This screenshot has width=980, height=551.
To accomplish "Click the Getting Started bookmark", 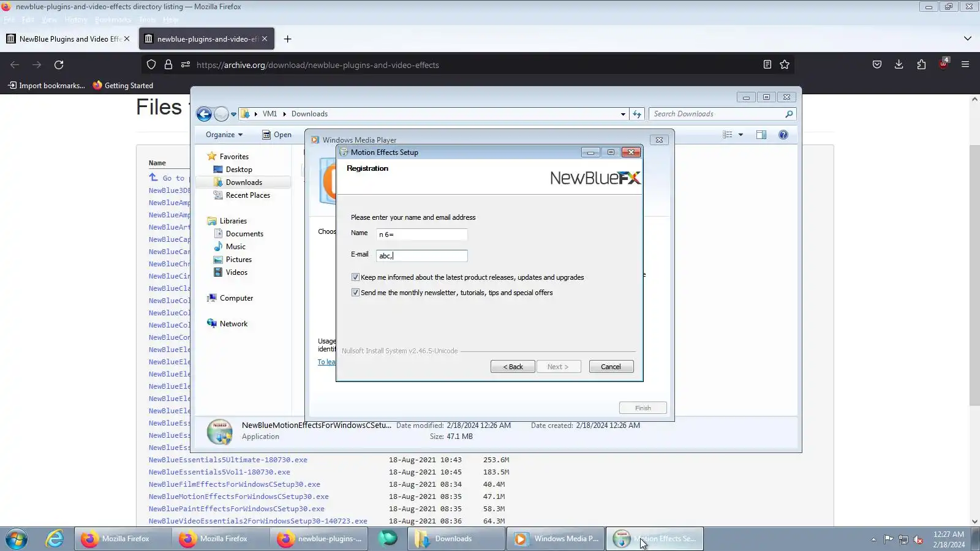I will [x=123, y=86].
